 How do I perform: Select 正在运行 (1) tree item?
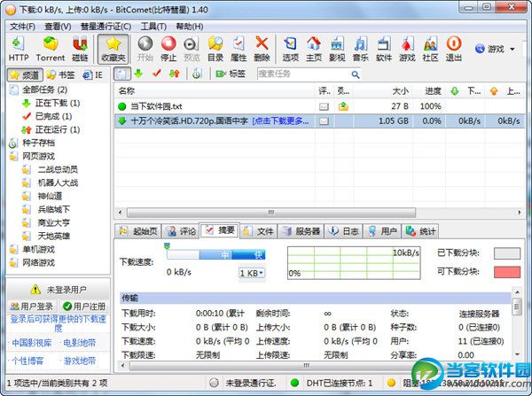pyautogui.click(x=58, y=129)
